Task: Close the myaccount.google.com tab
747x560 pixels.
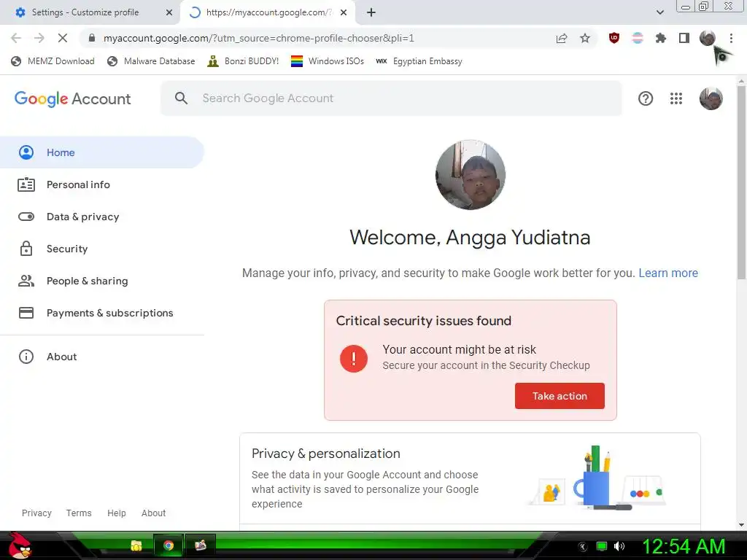Action: (x=344, y=12)
